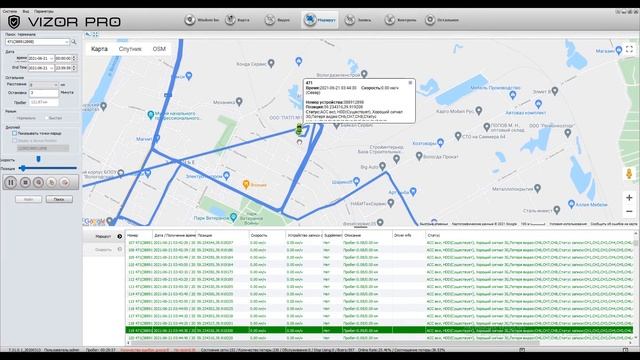Click the end time spinner arrows
This screenshot has height=360, width=640.
[x=74, y=68]
